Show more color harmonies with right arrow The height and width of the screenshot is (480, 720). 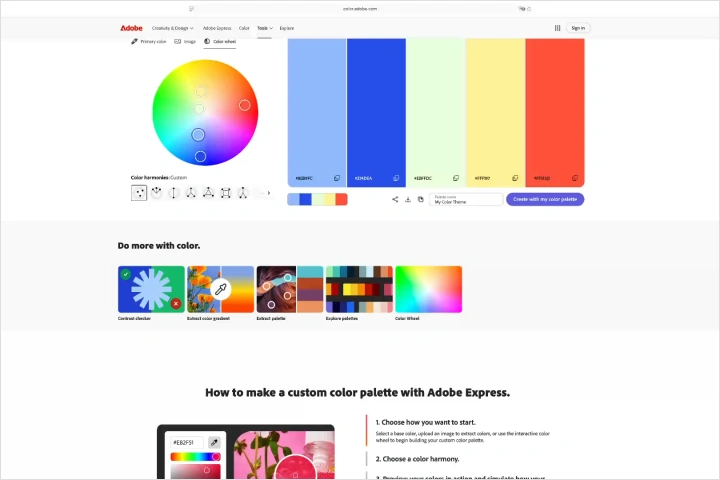click(269, 193)
